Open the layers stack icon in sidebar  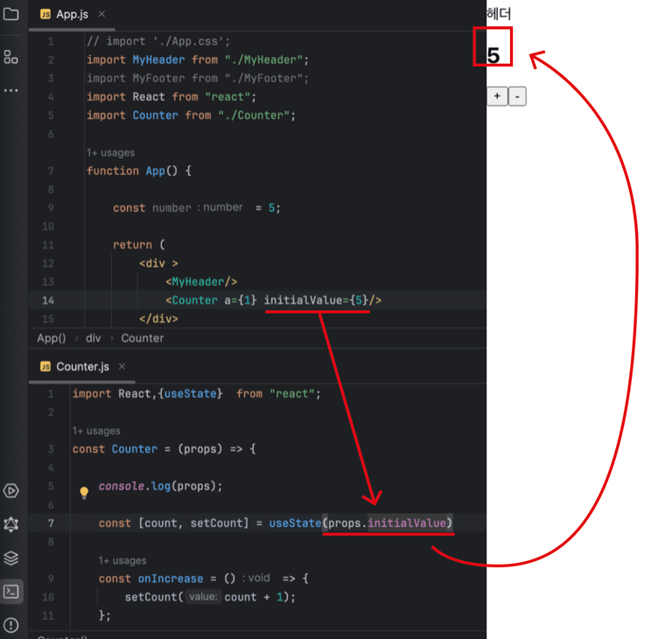tap(10, 558)
